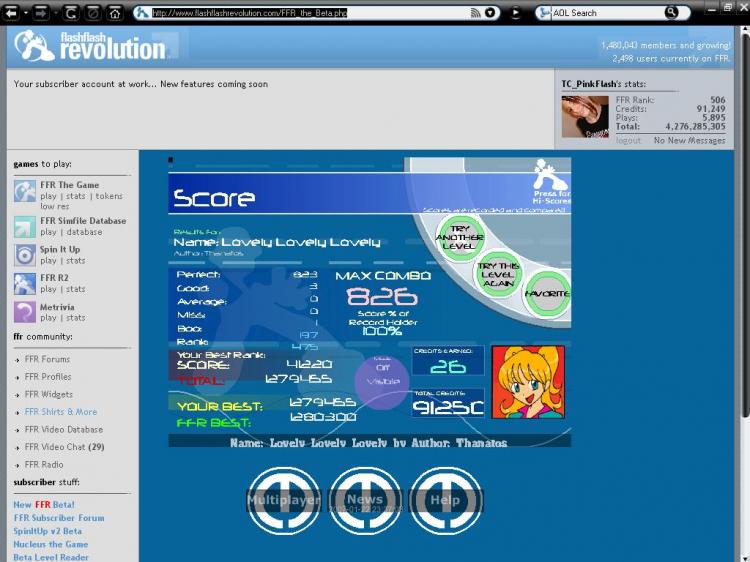Click the FFR The Game icon
This screenshot has width=750, height=562.
pyautogui.click(x=25, y=191)
